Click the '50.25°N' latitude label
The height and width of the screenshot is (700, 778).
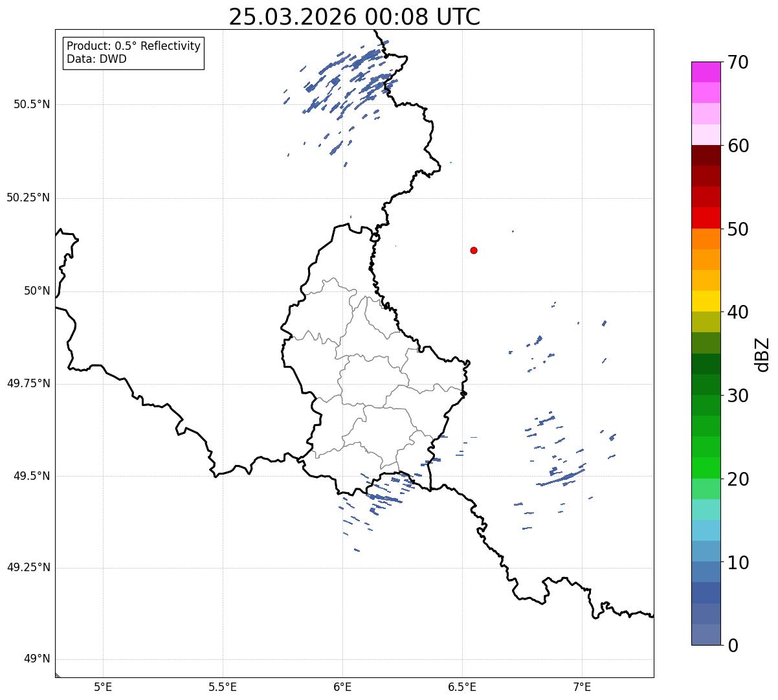click(x=28, y=198)
